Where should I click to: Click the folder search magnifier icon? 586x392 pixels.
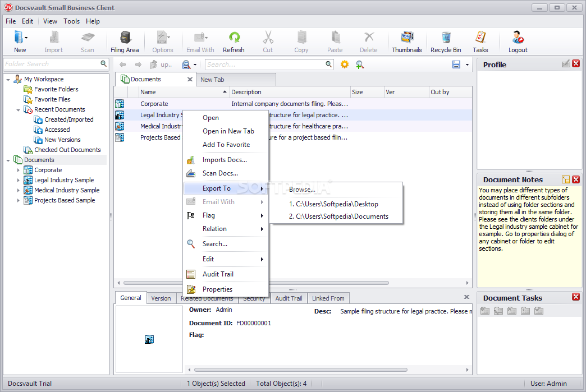pyautogui.click(x=103, y=64)
